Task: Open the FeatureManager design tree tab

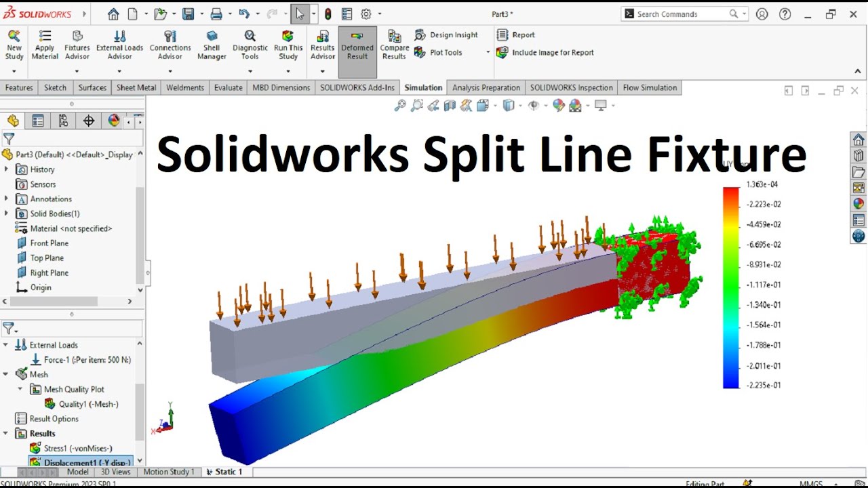Action: pyautogui.click(x=13, y=121)
